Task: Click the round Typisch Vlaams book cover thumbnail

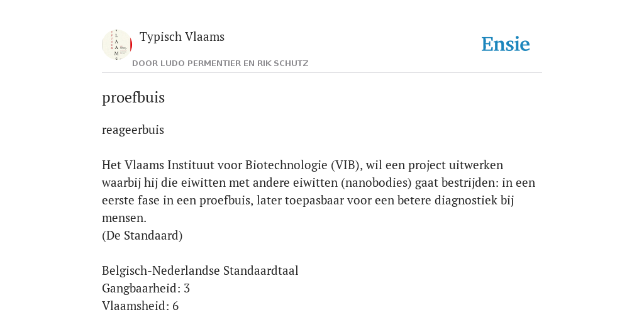Action: point(117,45)
